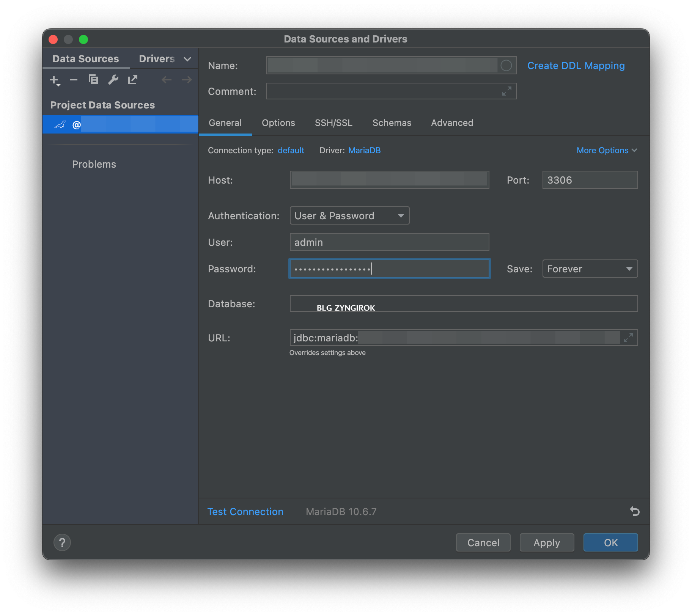This screenshot has height=616, width=692.
Task: Remove the selected data source
Action: [x=74, y=80]
